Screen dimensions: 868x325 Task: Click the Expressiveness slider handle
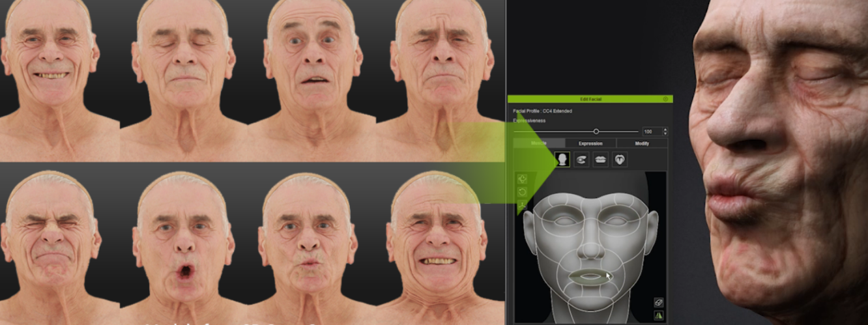tap(596, 132)
